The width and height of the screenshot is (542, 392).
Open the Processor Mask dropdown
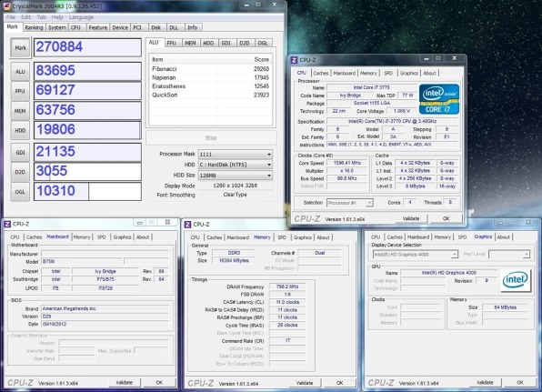[x=236, y=155]
